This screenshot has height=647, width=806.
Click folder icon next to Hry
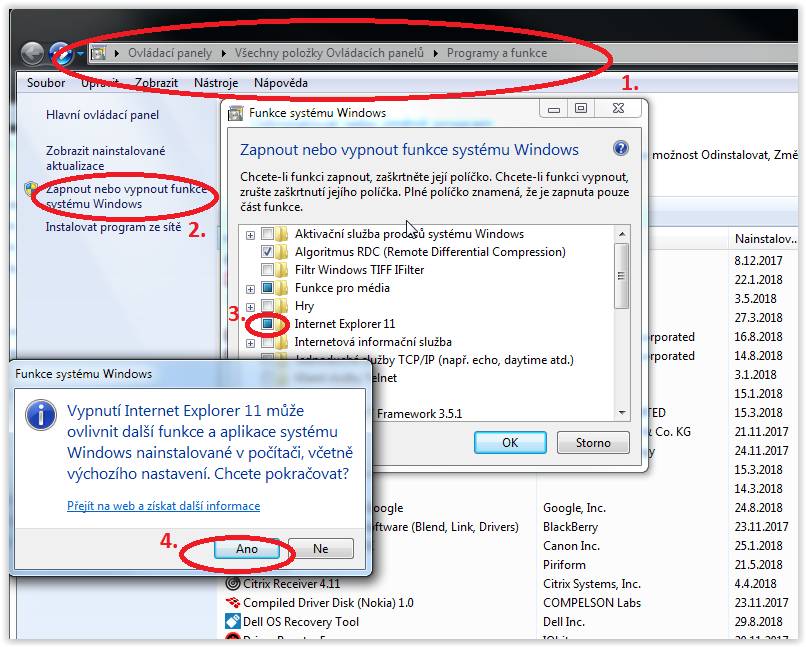(281, 306)
